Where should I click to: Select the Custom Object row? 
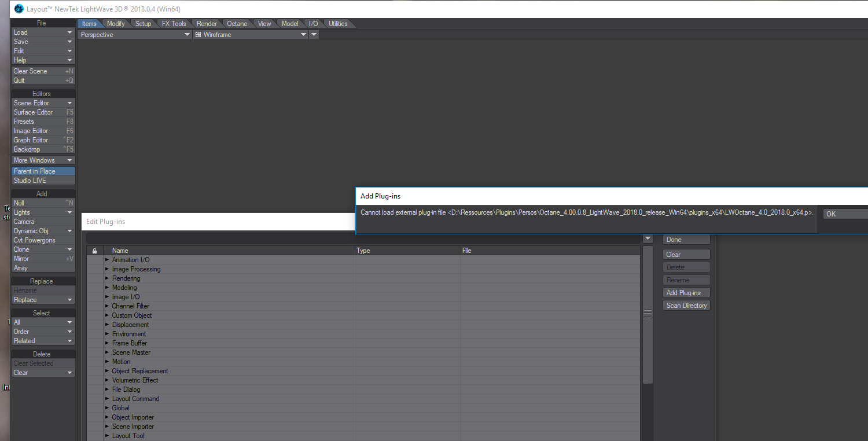tap(363, 315)
